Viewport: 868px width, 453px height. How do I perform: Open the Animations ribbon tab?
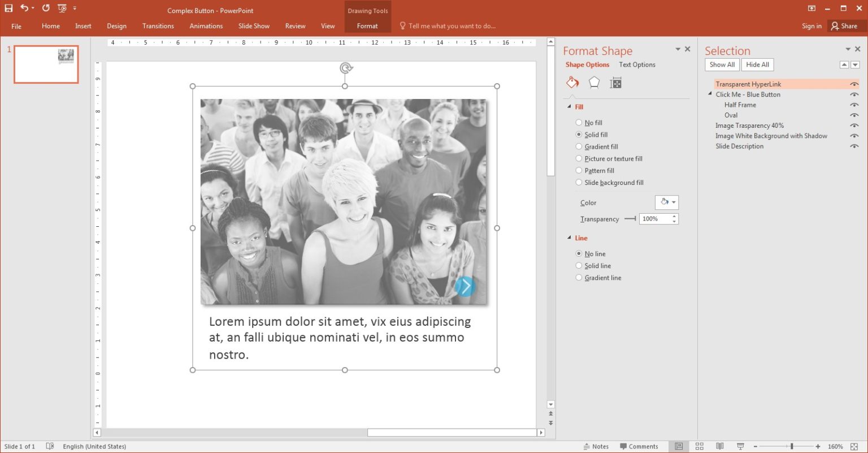pyautogui.click(x=206, y=26)
